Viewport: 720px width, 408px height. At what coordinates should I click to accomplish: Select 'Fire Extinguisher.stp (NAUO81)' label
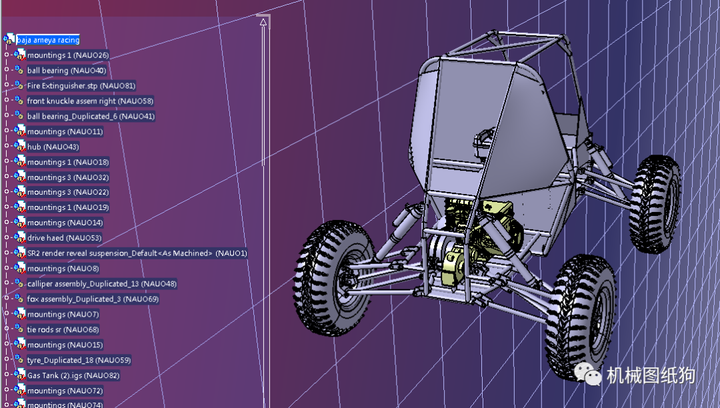(81, 85)
